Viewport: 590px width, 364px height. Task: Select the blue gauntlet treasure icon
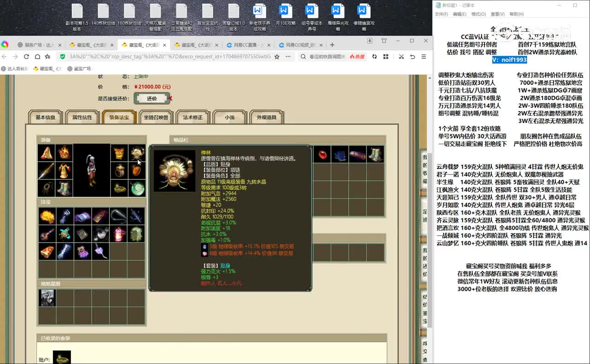coord(65,216)
